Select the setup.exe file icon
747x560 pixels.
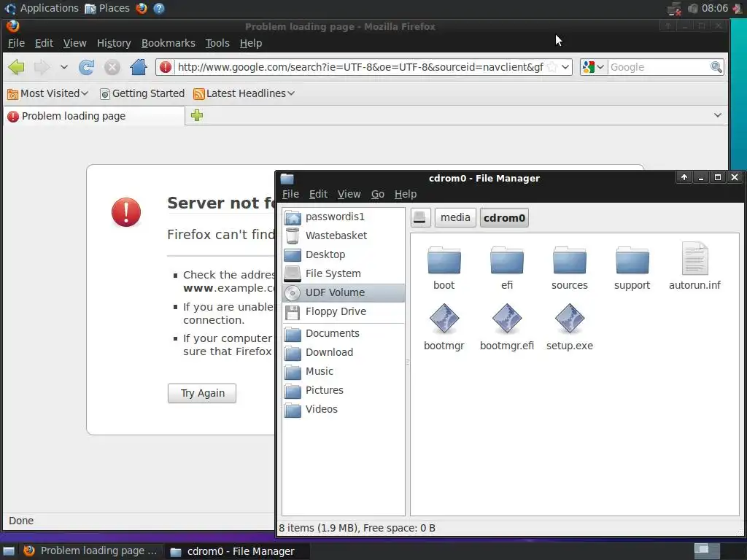(x=569, y=319)
